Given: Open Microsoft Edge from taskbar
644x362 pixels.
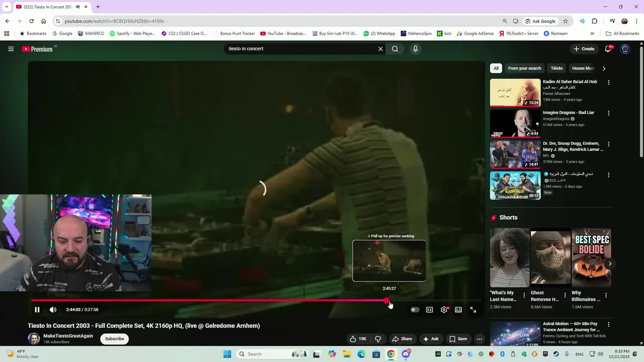Looking at the screenshot, I should point(361,354).
